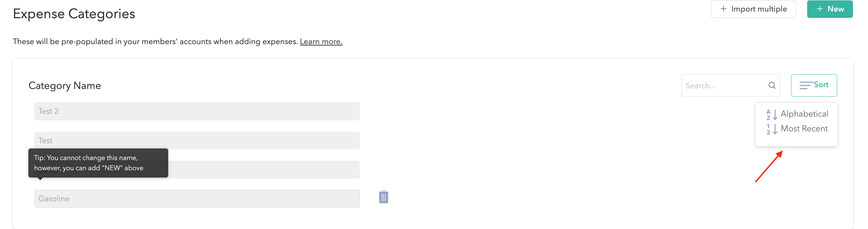868x229 pixels.
Task: Click the New button
Action: coord(830,9)
